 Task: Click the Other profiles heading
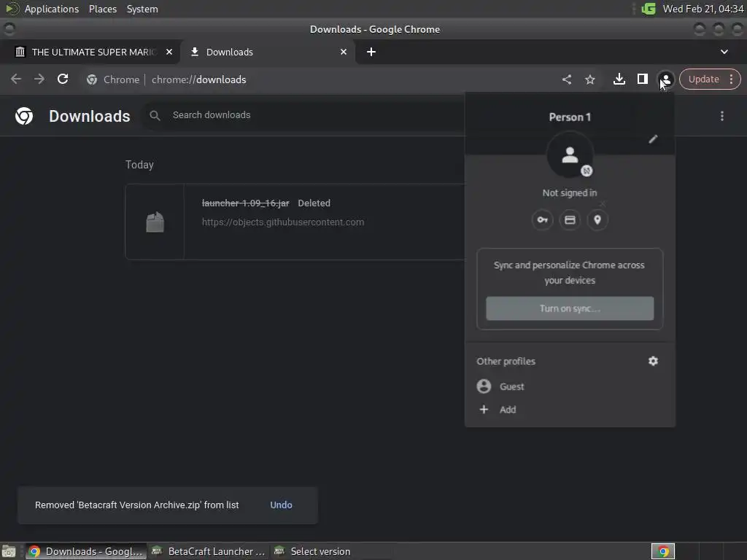pos(506,362)
